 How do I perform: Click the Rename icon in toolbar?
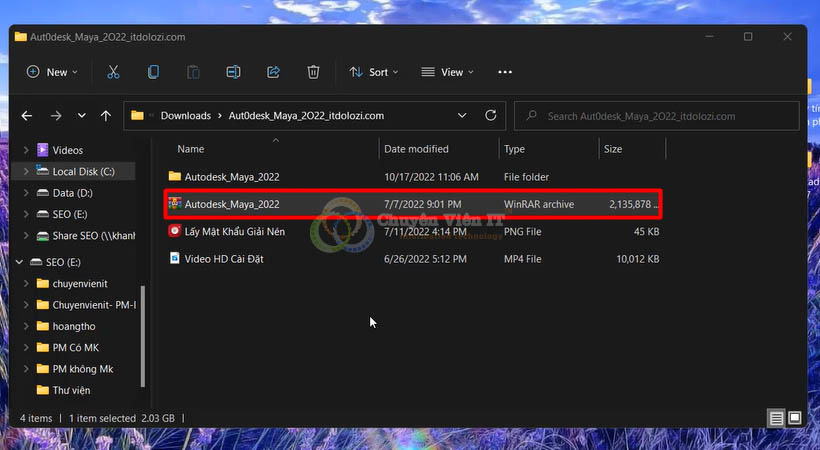tap(233, 72)
